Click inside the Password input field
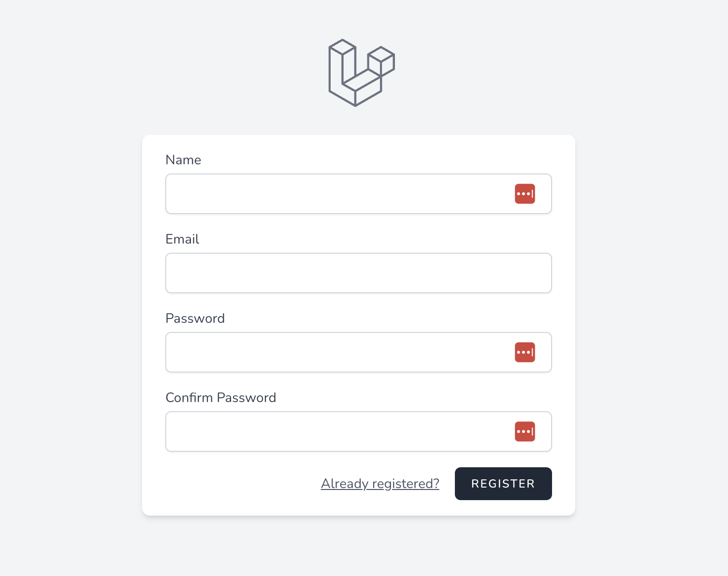Viewport: 728px width, 576px height. tap(338, 352)
